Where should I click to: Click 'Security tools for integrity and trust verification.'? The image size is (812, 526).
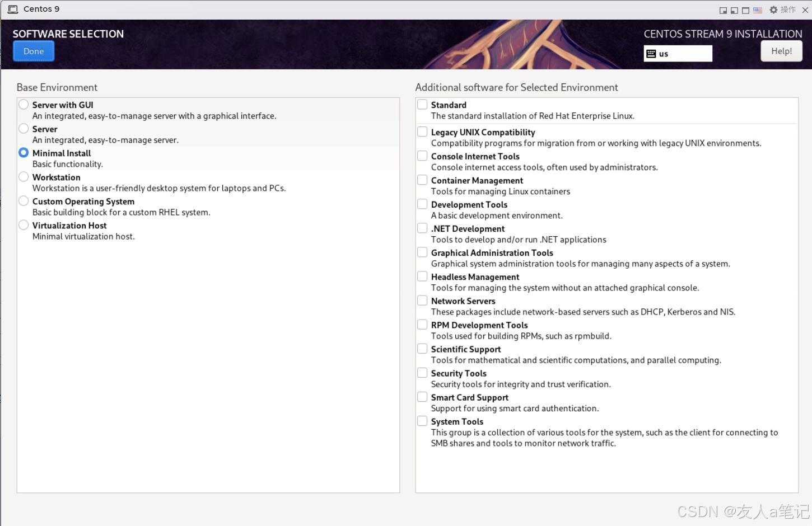521,384
